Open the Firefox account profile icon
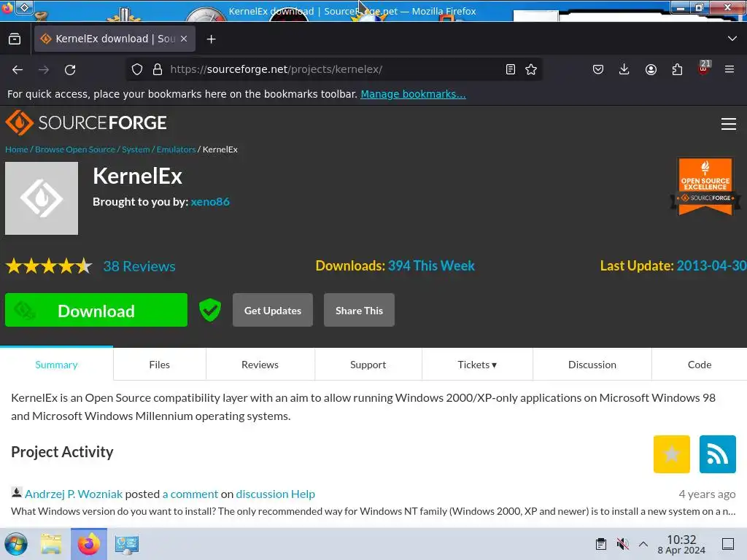Image resolution: width=747 pixels, height=560 pixels. coord(651,69)
